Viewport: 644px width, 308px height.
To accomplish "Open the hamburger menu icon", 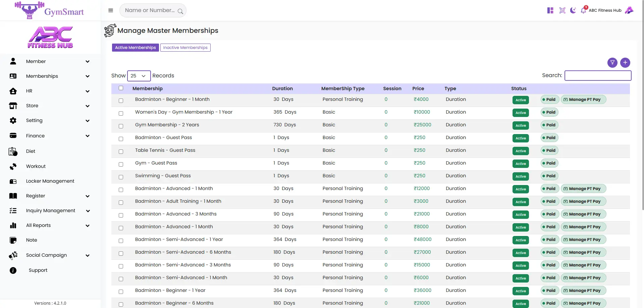I will coord(111,10).
